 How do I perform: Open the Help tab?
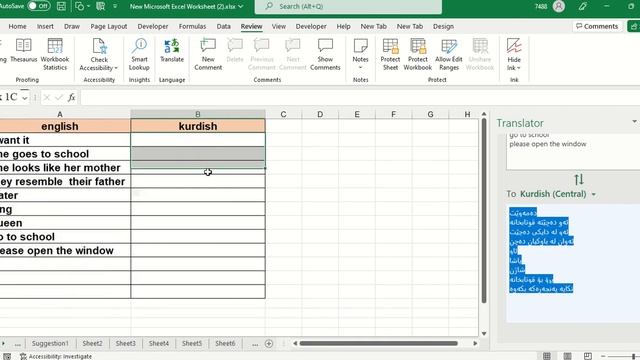[x=343, y=26]
